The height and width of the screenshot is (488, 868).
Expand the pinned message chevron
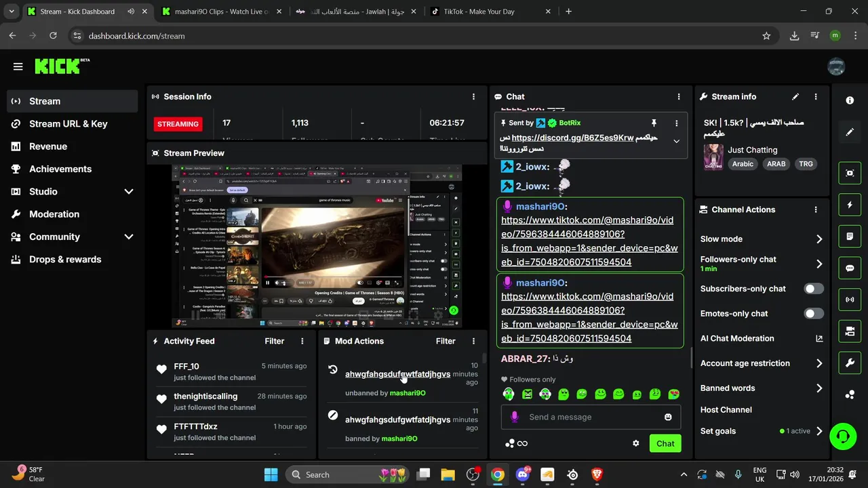coord(676,141)
